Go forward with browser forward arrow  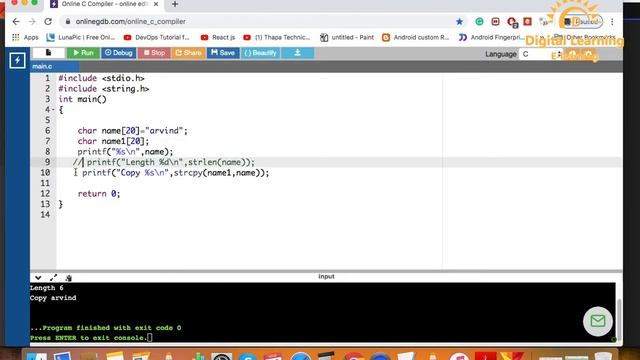(32, 22)
